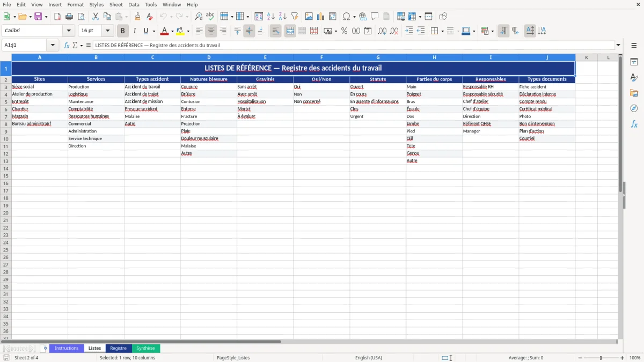Viewport: 644px width, 362px height.
Task: Select the cell containing Hospitalisation
Action: click(x=265, y=101)
